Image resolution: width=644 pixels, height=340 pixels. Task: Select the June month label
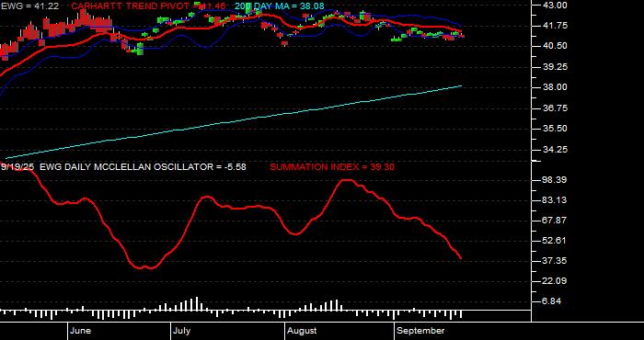pos(81,331)
